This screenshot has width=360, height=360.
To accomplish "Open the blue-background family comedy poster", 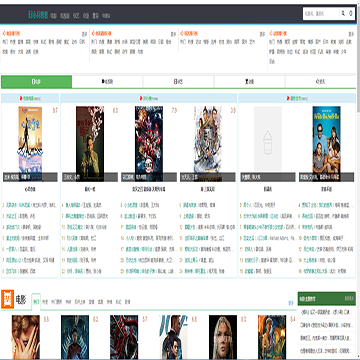I will point(326,144).
